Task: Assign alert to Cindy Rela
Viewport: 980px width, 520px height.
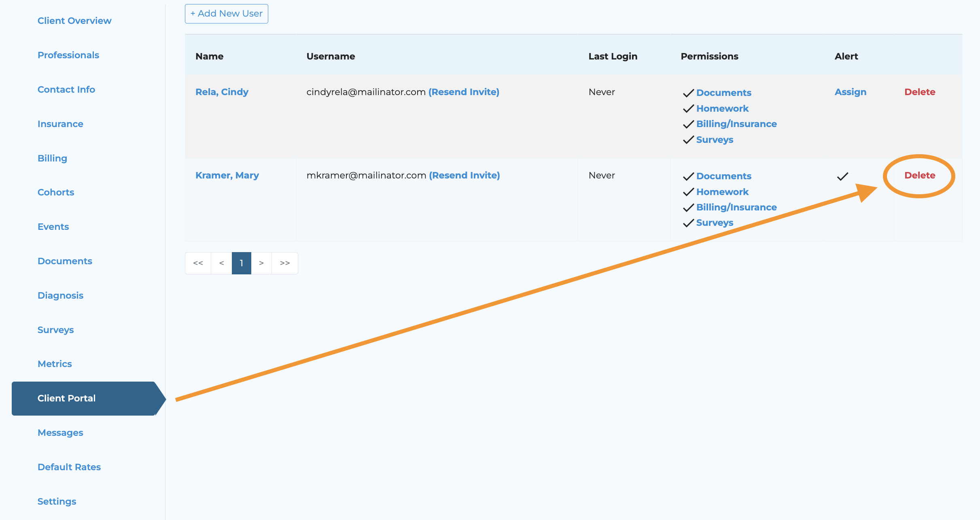Action: (850, 92)
